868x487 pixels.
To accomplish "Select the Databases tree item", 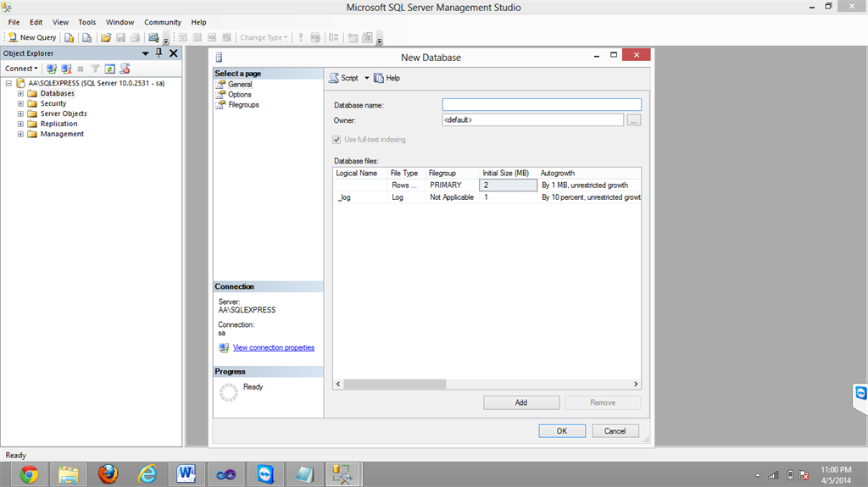I will pyautogui.click(x=57, y=93).
